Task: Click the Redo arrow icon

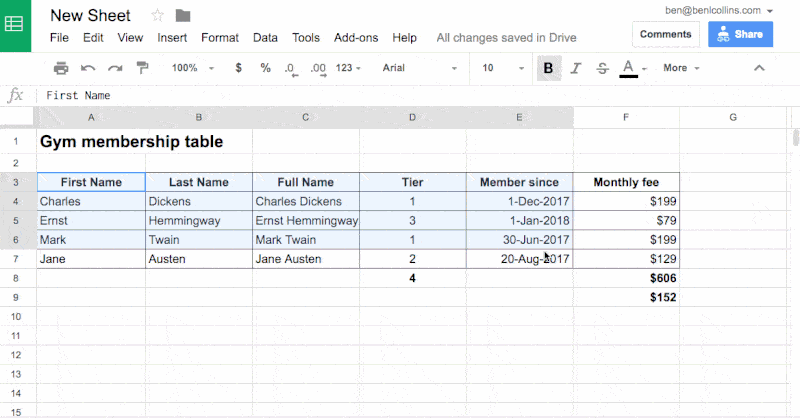Action: coord(115,68)
